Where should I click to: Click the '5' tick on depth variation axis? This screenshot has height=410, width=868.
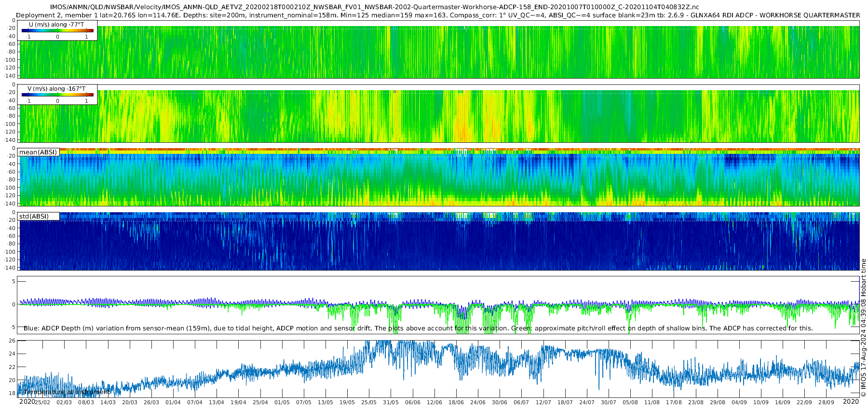(14, 282)
